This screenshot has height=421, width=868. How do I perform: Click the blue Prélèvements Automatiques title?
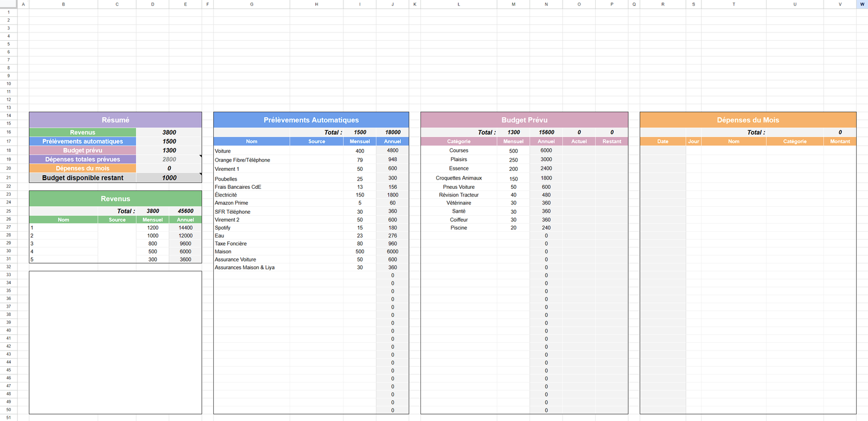click(x=311, y=120)
